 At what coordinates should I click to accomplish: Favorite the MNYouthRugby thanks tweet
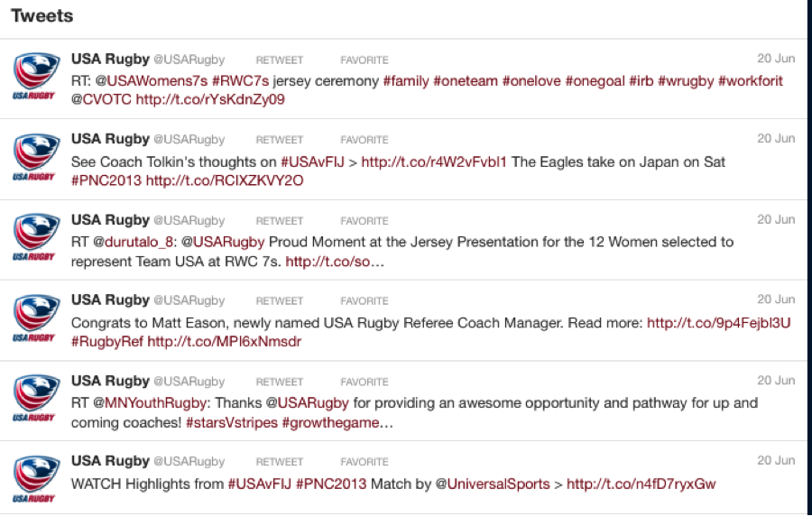(x=364, y=382)
